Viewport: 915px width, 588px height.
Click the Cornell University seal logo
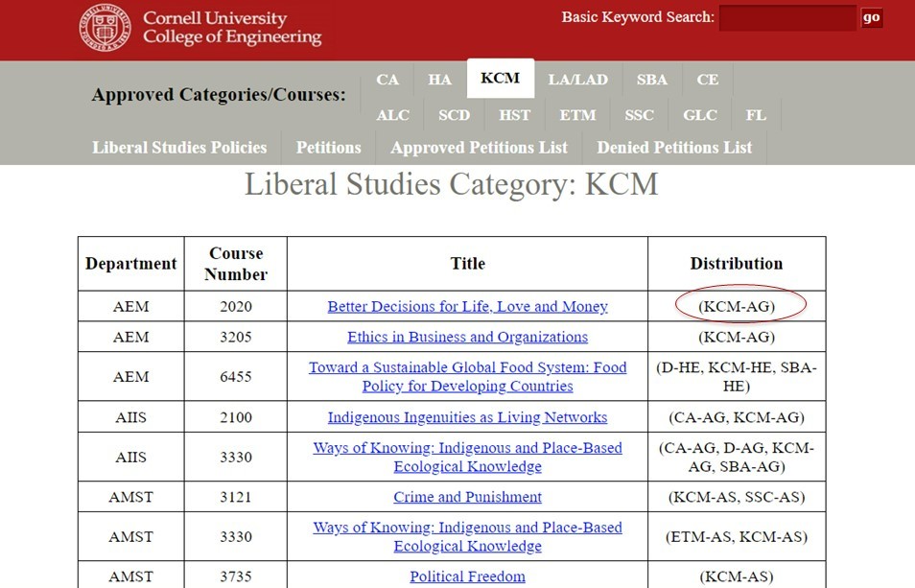pos(106,27)
